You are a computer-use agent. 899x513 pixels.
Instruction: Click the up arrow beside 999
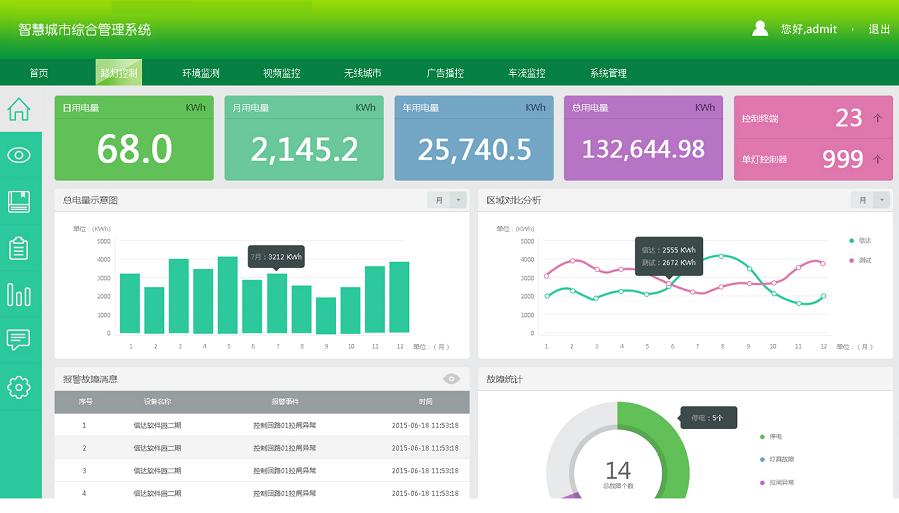877,159
